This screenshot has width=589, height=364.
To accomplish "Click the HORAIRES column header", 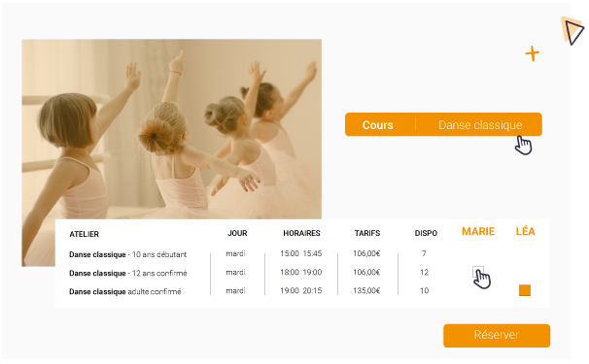I will tap(301, 233).
